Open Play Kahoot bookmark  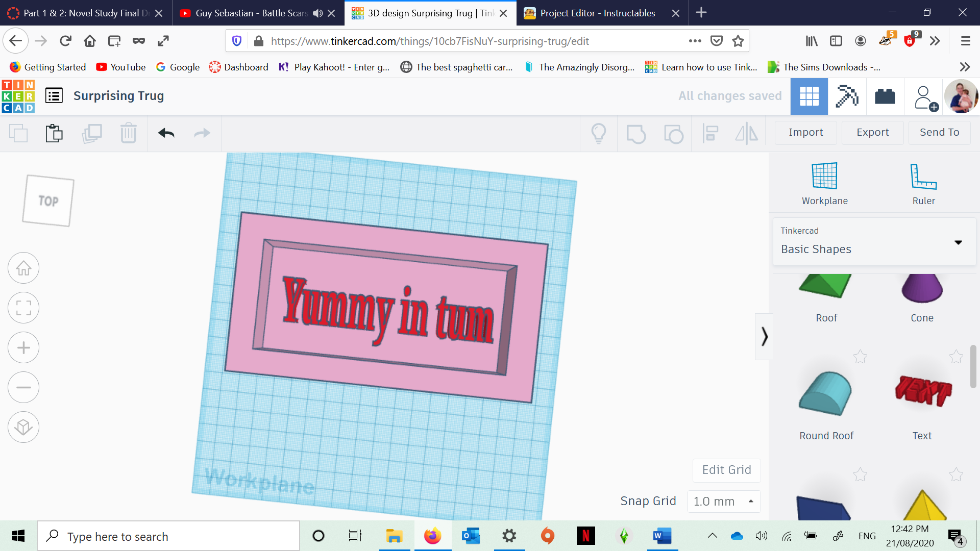[334, 67]
